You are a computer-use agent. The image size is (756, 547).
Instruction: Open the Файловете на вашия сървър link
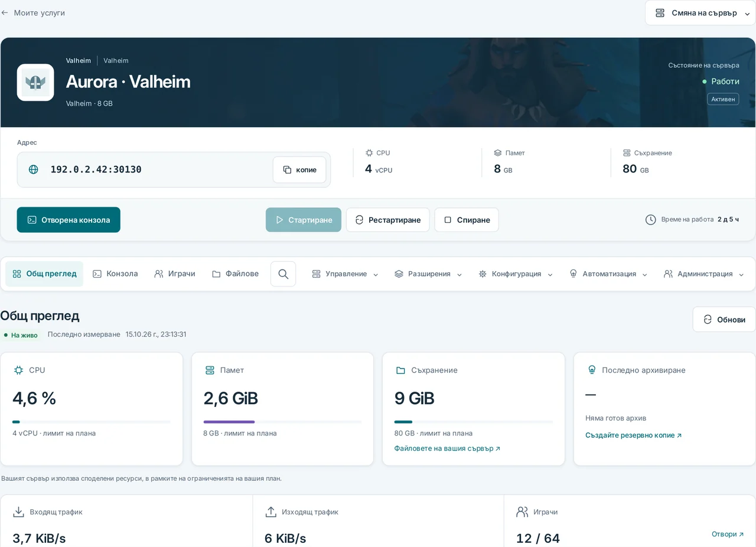point(447,448)
